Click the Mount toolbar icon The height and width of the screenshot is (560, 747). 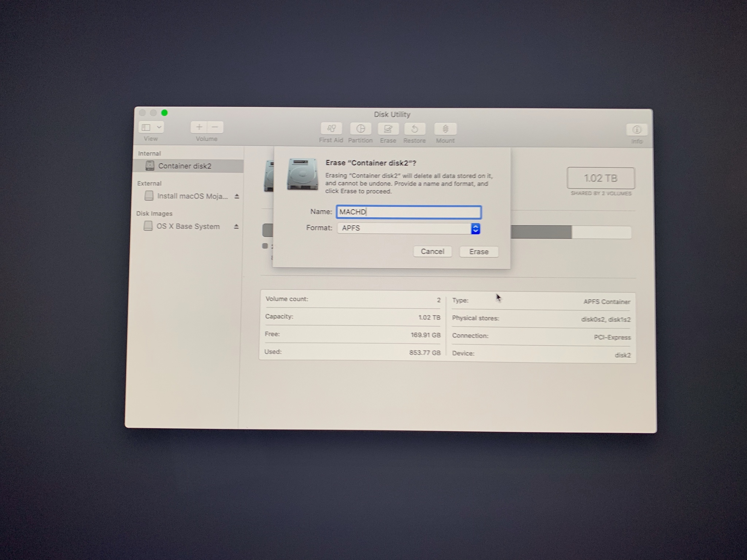(x=445, y=129)
